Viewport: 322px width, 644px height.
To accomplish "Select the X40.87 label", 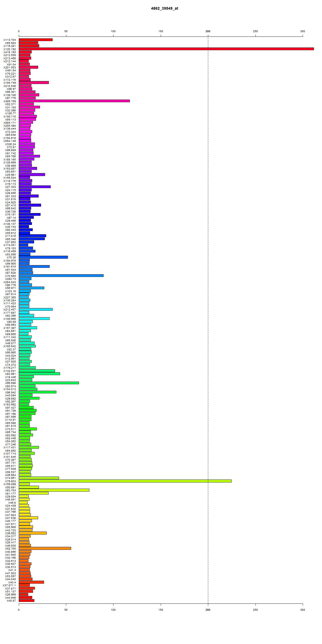I will coord(11,601).
